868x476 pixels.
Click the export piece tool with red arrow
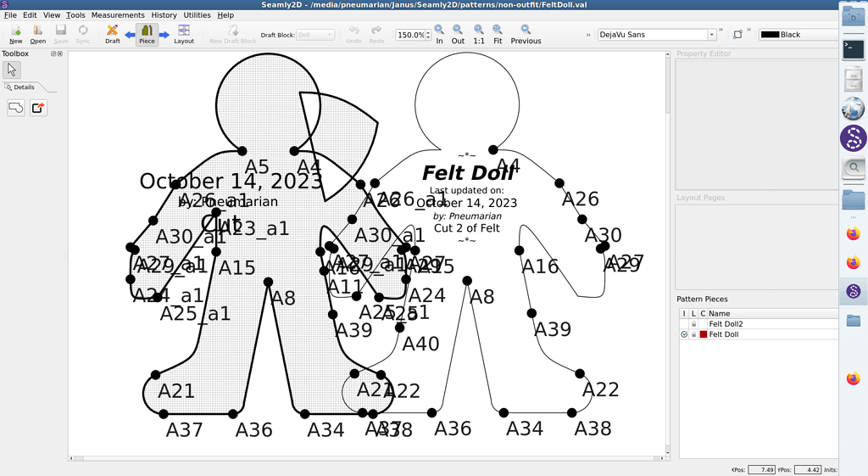pos(38,108)
